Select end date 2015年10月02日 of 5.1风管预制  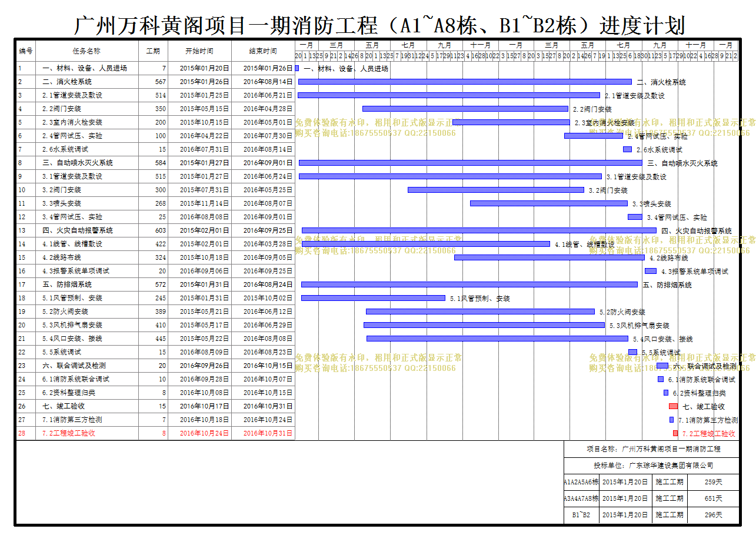pos(268,298)
